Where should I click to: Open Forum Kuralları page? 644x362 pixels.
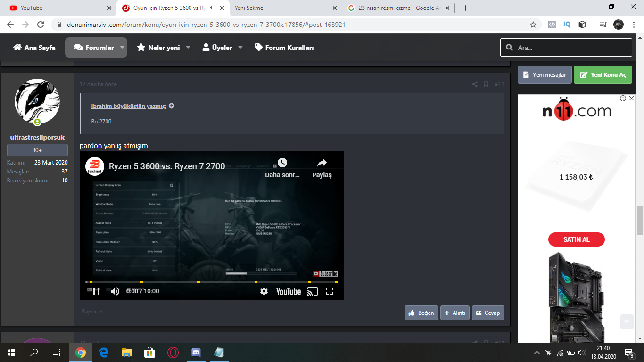[x=284, y=48]
